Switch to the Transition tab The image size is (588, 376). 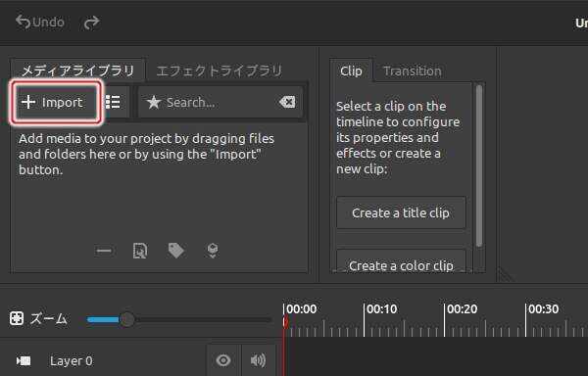[x=413, y=70]
